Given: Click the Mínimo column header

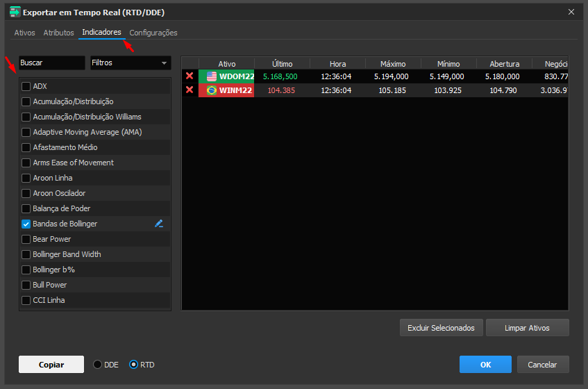Looking at the screenshot, I should coord(448,64).
